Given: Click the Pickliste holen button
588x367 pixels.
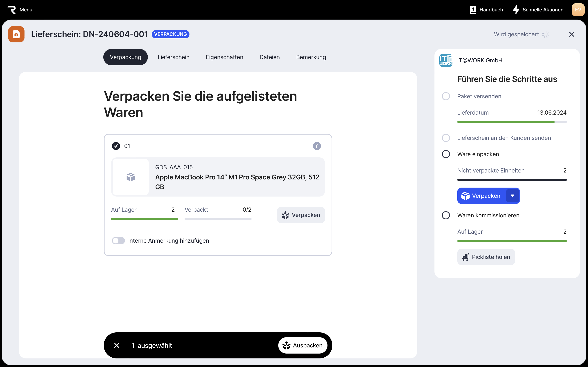Looking at the screenshot, I should click(x=486, y=257).
